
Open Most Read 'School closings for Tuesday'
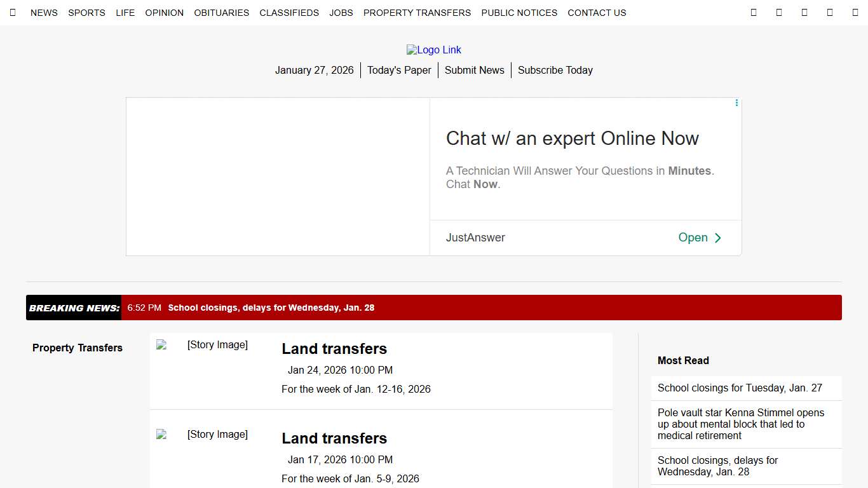[x=740, y=388]
